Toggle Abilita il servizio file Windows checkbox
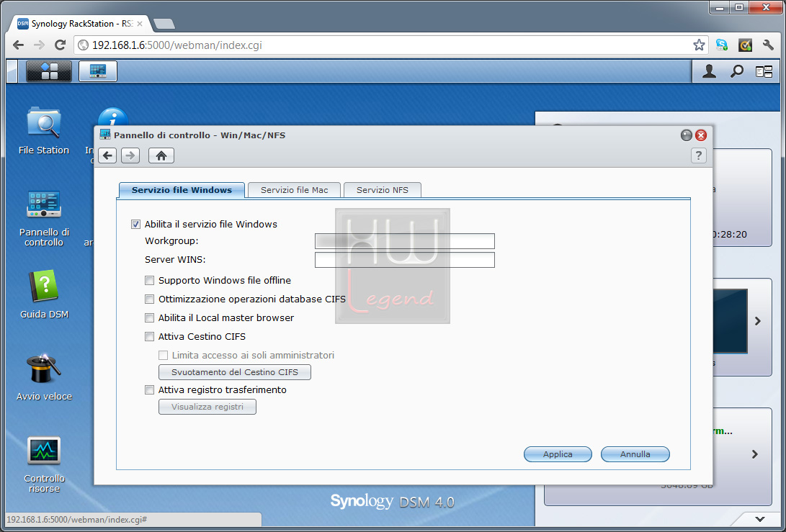Image resolution: width=786 pixels, height=532 pixels. (136, 225)
